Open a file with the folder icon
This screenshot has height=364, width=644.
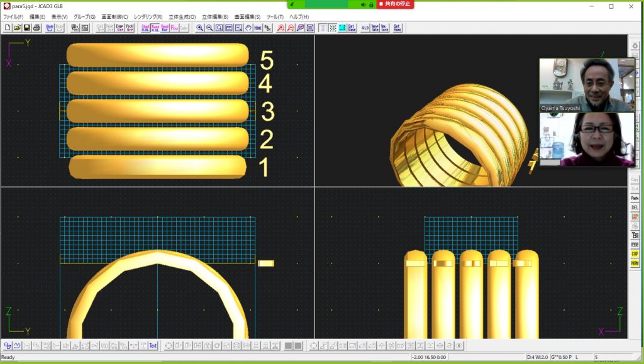pyautogui.click(x=17, y=28)
